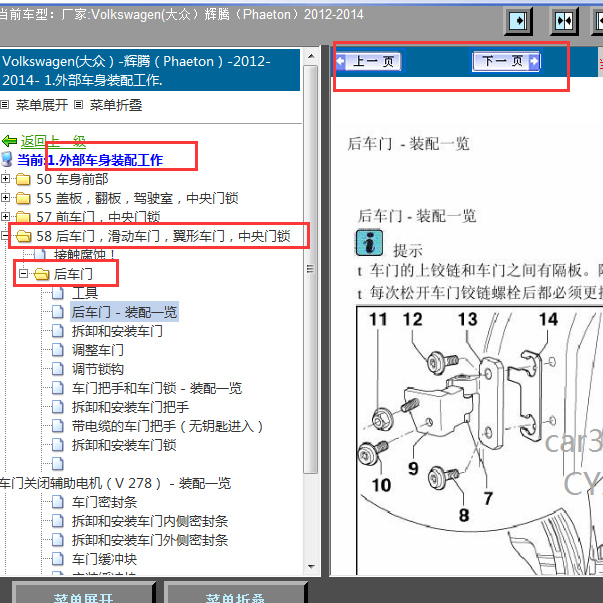Click tree scrollbar down arrow

click(311, 567)
